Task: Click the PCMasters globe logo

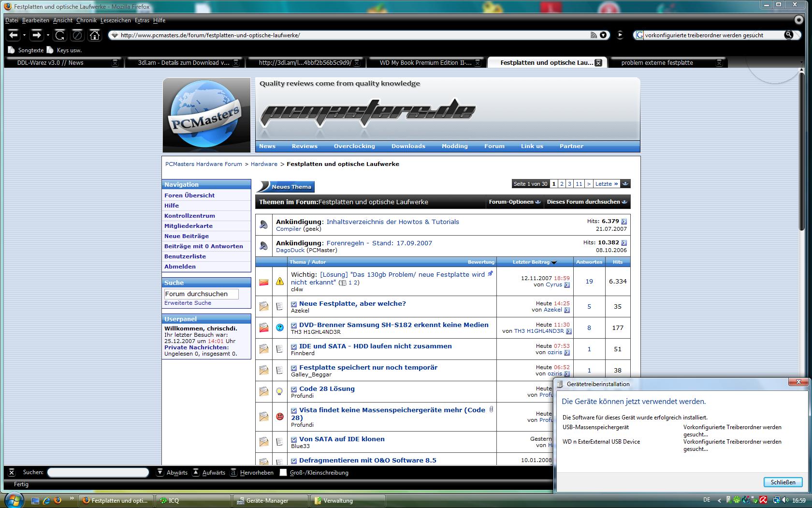Action: point(206,115)
